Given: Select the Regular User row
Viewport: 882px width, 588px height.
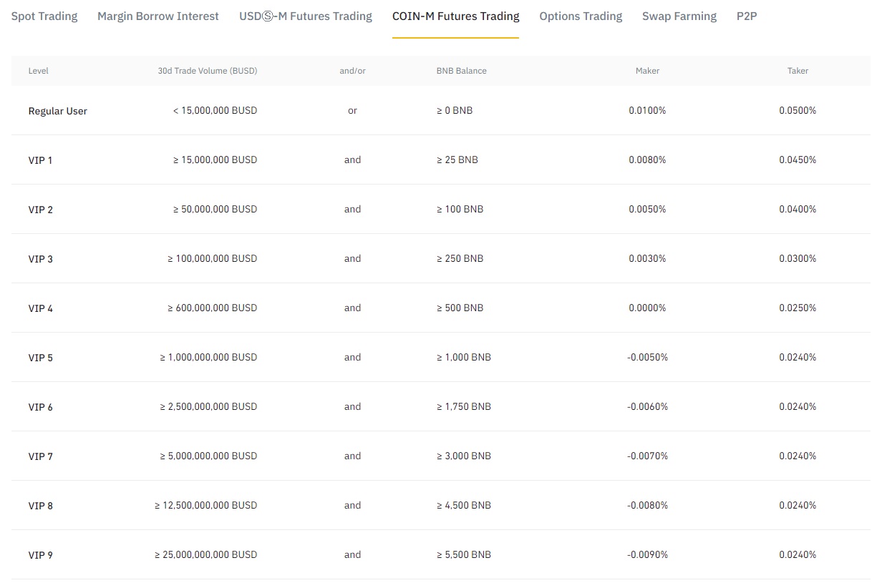Looking at the screenshot, I should point(57,111).
